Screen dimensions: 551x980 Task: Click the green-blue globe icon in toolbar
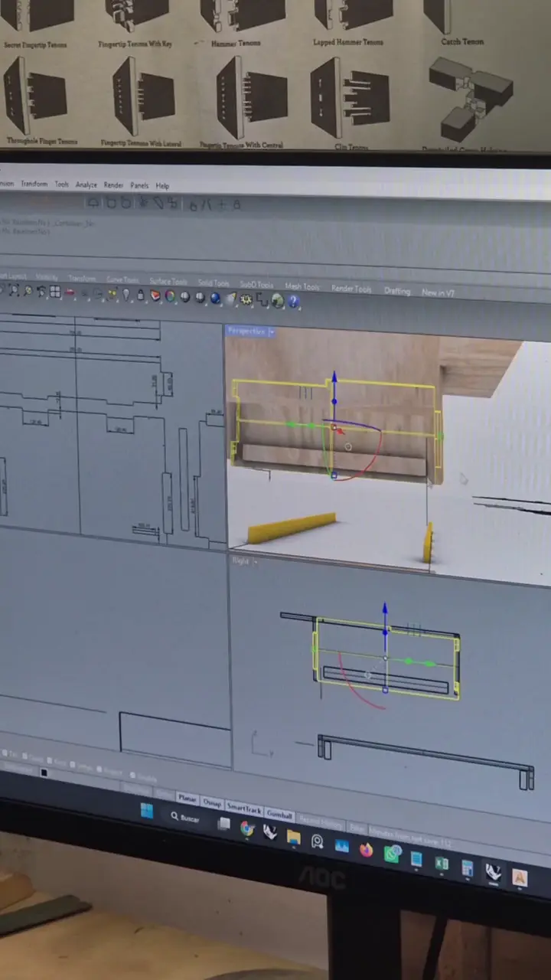tap(276, 301)
